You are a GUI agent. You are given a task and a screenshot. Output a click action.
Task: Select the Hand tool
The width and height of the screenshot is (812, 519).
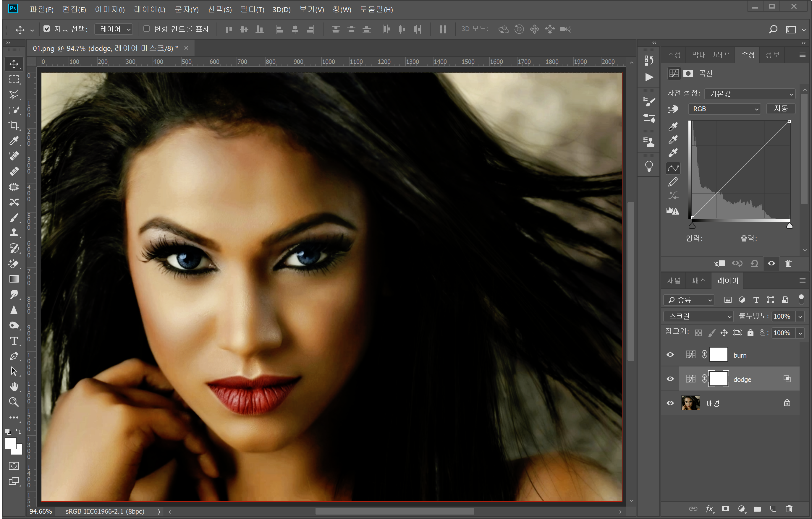click(14, 387)
